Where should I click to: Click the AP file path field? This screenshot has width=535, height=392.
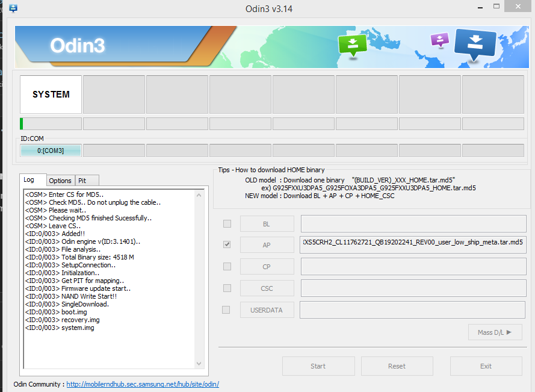coord(413,244)
